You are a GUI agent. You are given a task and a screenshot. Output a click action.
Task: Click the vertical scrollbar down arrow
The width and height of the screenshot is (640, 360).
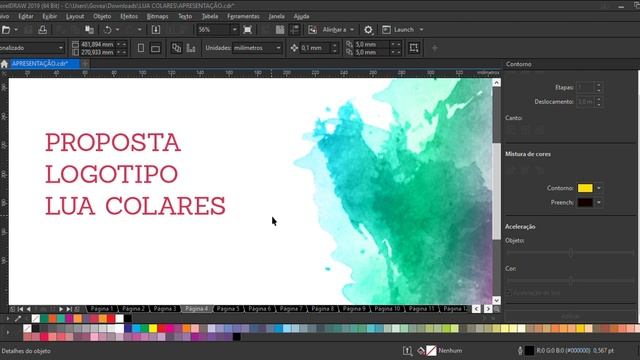click(496, 300)
